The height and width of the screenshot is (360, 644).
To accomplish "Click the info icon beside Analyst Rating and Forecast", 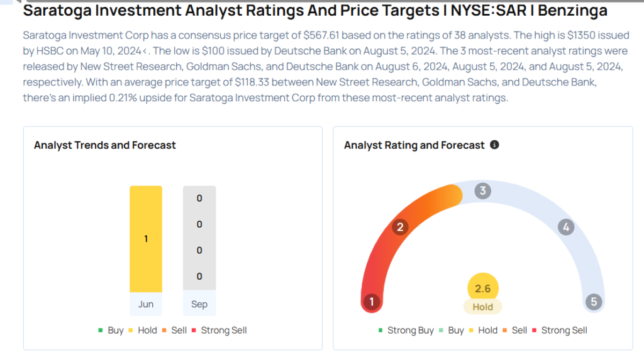I will (494, 145).
